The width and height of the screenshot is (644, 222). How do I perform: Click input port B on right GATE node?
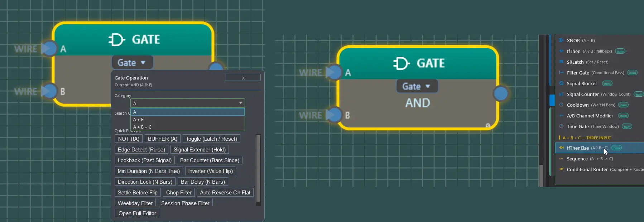[x=335, y=115]
